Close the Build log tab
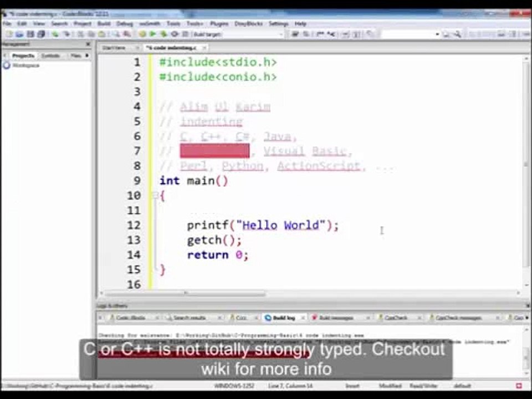This screenshot has height=399, width=532. coord(303,318)
